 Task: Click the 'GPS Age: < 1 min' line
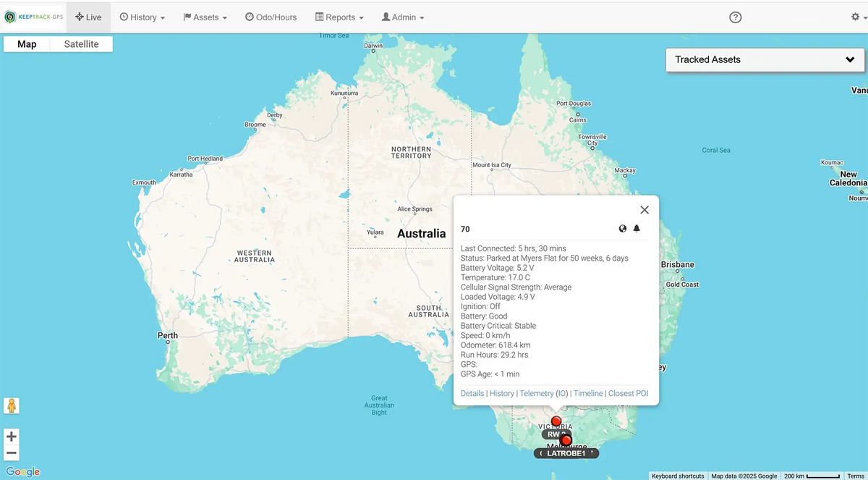point(490,374)
